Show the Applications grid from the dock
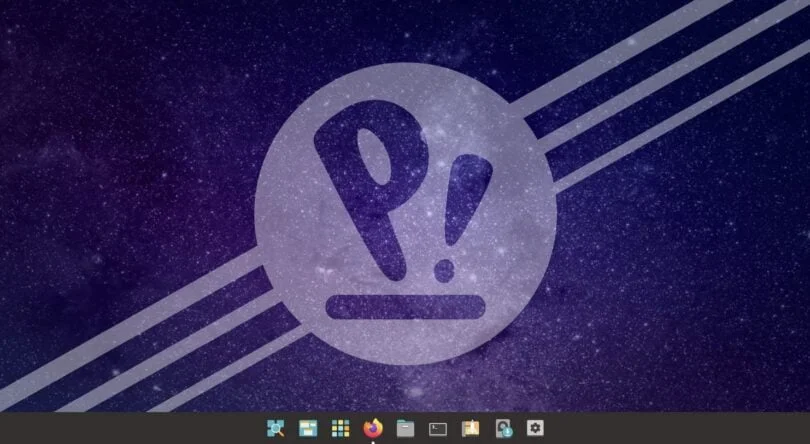This screenshot has height=444, width=810. click(x=340, y=428)
